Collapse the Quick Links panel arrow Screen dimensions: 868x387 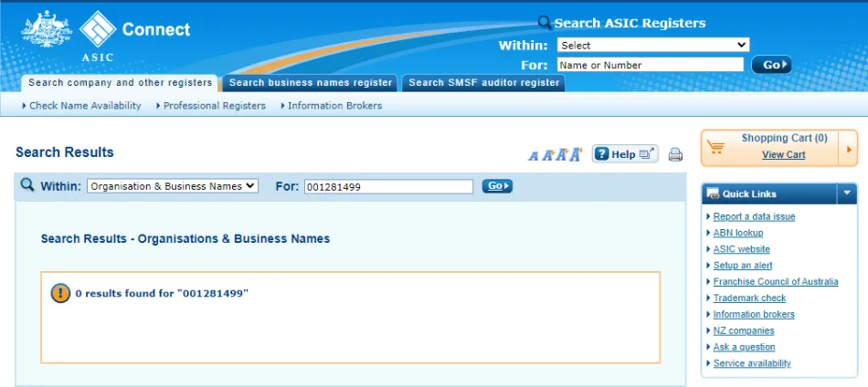click(846, 193)
